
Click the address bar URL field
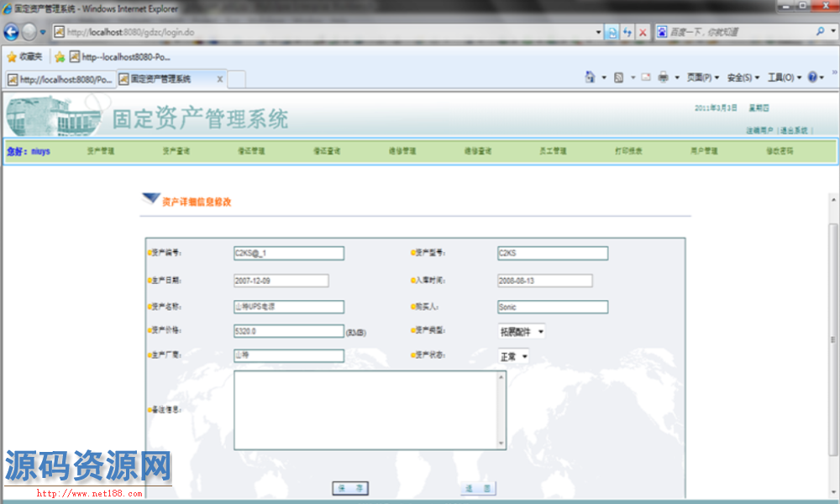pos(323,32)
